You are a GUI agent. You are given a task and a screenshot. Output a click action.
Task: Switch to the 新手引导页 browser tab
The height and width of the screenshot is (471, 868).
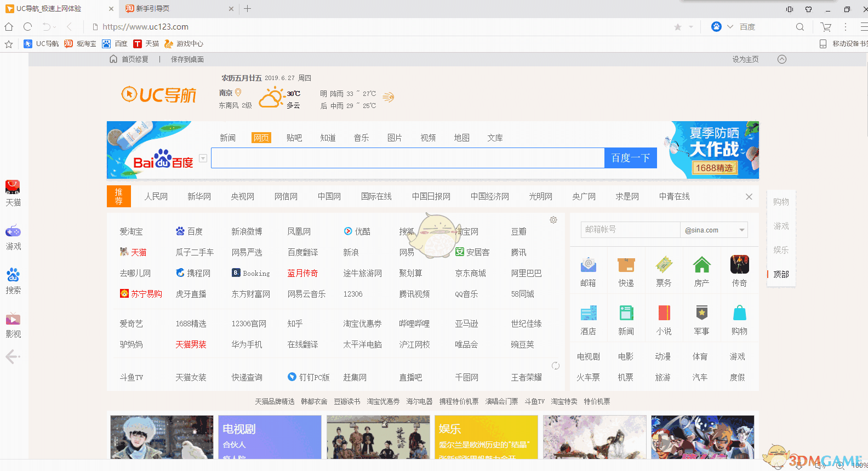click(x=179, y=9)
